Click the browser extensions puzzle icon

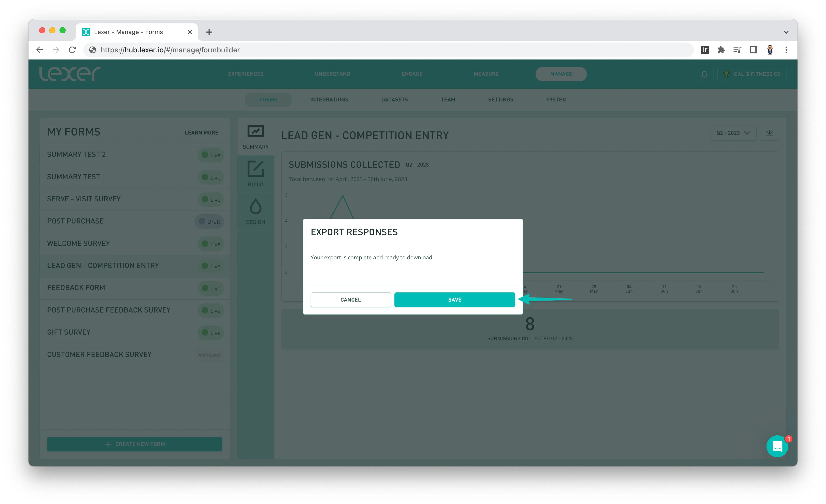click(721, 50)
